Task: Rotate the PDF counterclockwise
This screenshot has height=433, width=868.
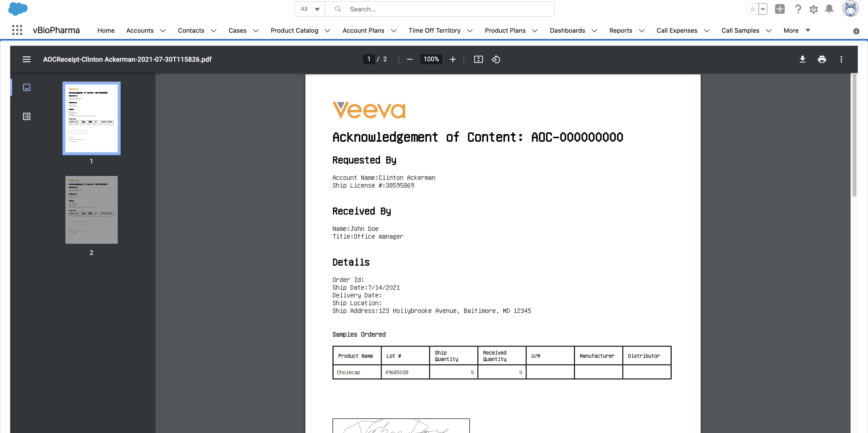Action: point(496,59)
